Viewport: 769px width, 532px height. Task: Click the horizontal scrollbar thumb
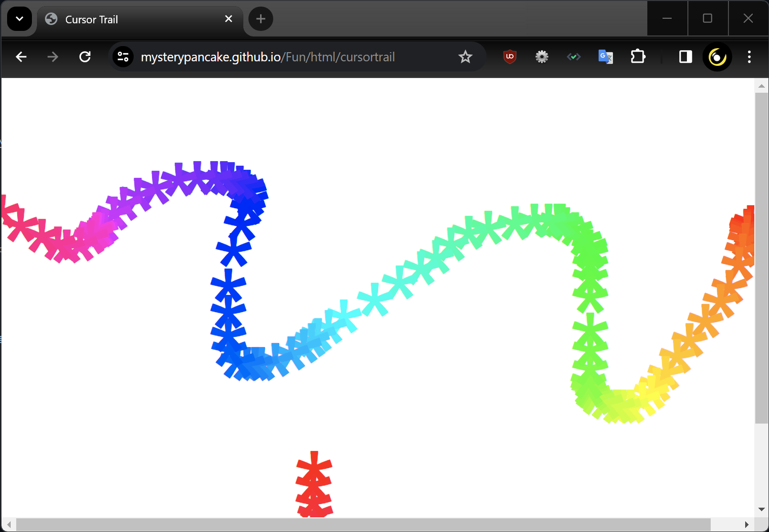(363, 524)
